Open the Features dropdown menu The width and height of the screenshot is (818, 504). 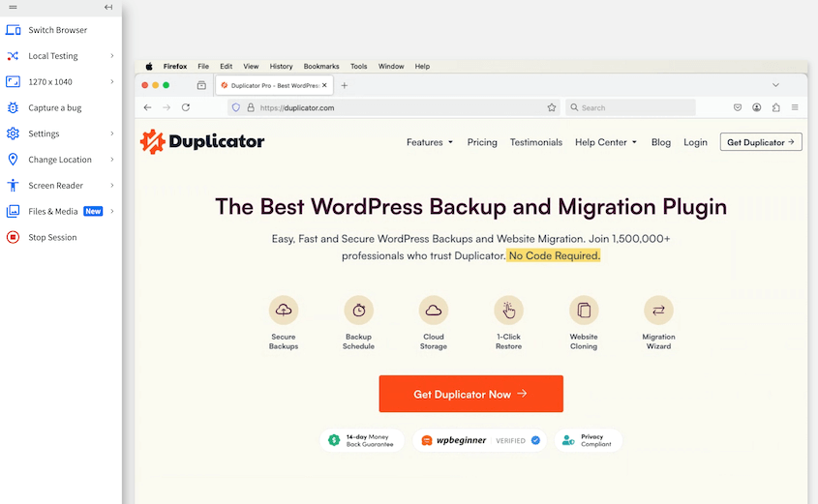click(x=430, y=142)
